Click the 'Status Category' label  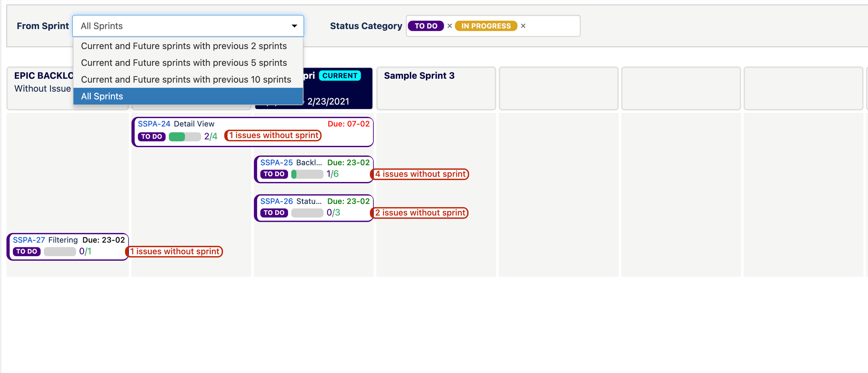point(366,26)
